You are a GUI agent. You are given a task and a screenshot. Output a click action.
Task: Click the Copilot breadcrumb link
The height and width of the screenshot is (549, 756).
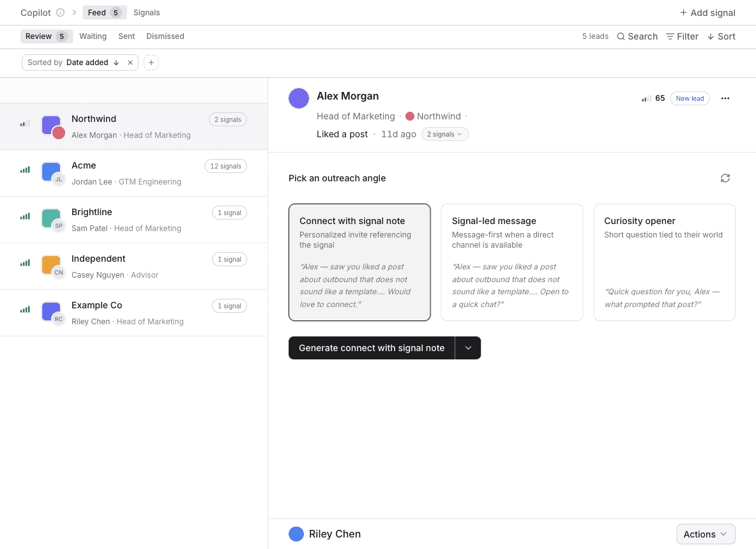36,13
